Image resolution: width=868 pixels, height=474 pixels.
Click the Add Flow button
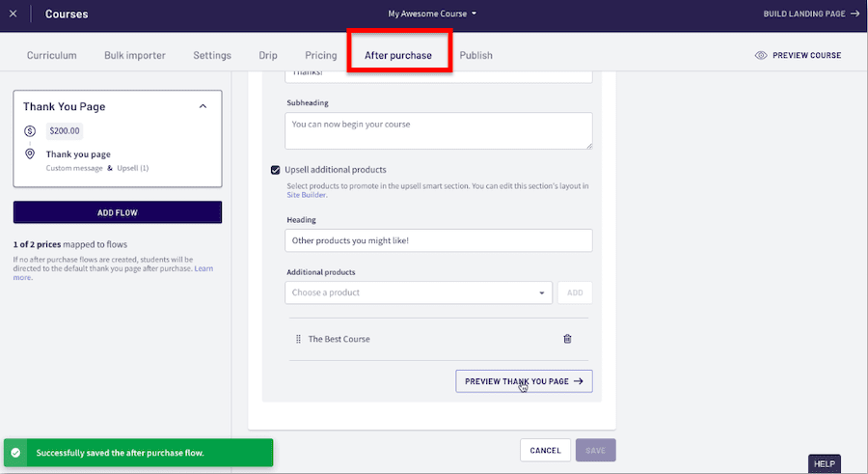[118, 211]
